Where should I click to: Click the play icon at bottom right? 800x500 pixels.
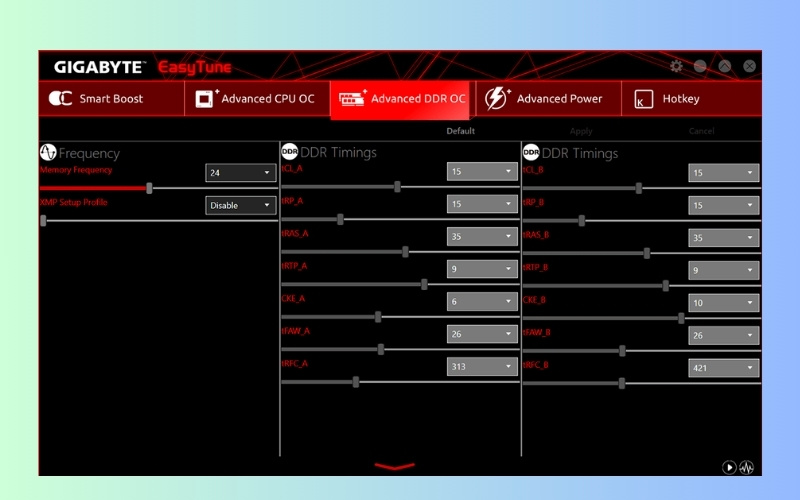(x=729, y=467)
